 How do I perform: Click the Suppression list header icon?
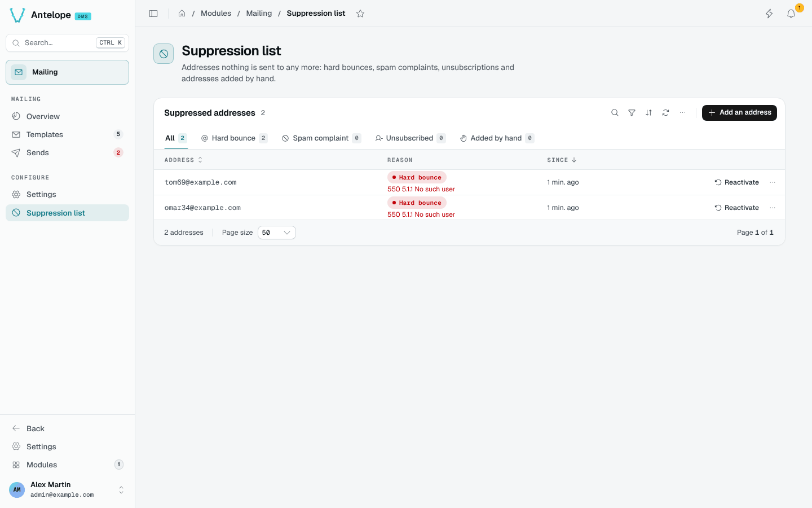coord(164,54)
